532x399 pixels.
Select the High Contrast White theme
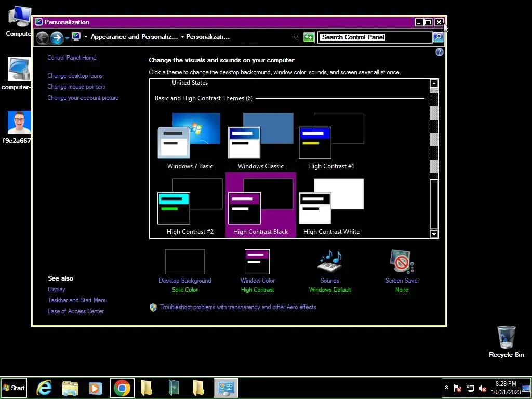pyautogui.click(x=331, y=205)
